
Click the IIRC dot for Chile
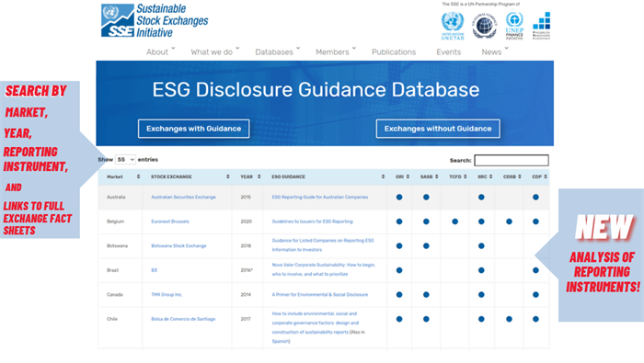click(481, 319)
